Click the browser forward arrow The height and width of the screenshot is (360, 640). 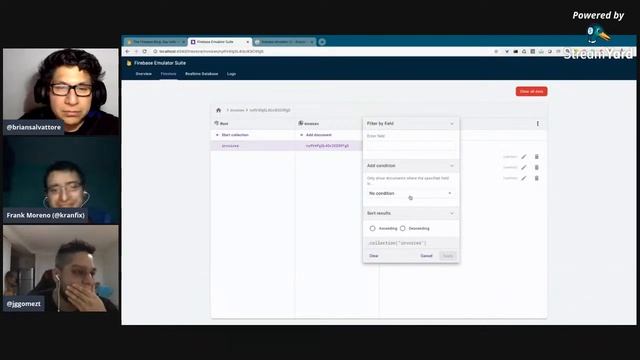point(136,51)
